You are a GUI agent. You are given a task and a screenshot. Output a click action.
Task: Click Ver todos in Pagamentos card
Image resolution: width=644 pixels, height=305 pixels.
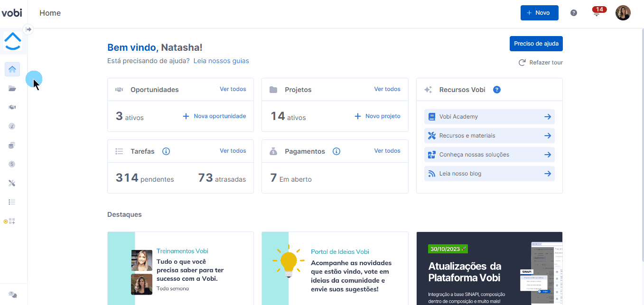coord(387,151)
